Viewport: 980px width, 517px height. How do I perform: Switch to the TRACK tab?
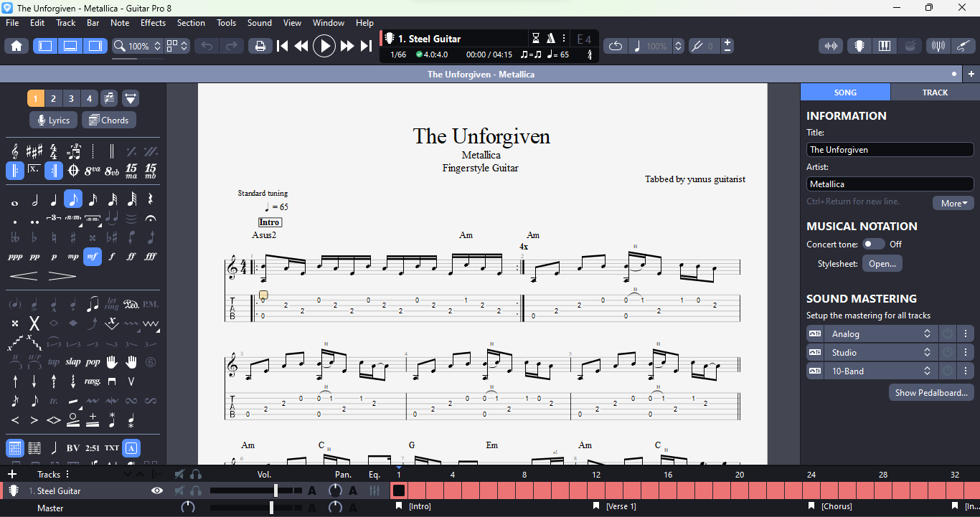point(935,93)
